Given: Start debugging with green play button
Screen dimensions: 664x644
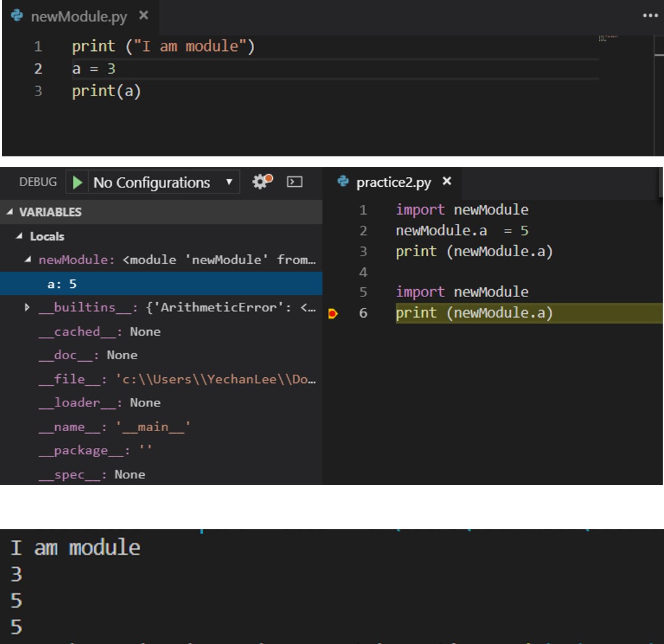Looking at the screenshot, I should point(77,182).
